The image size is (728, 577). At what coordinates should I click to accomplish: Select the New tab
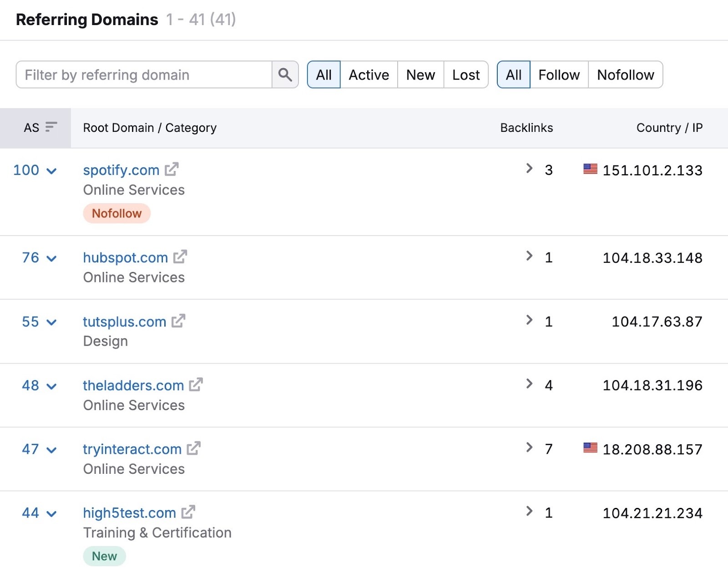point(420,75)
